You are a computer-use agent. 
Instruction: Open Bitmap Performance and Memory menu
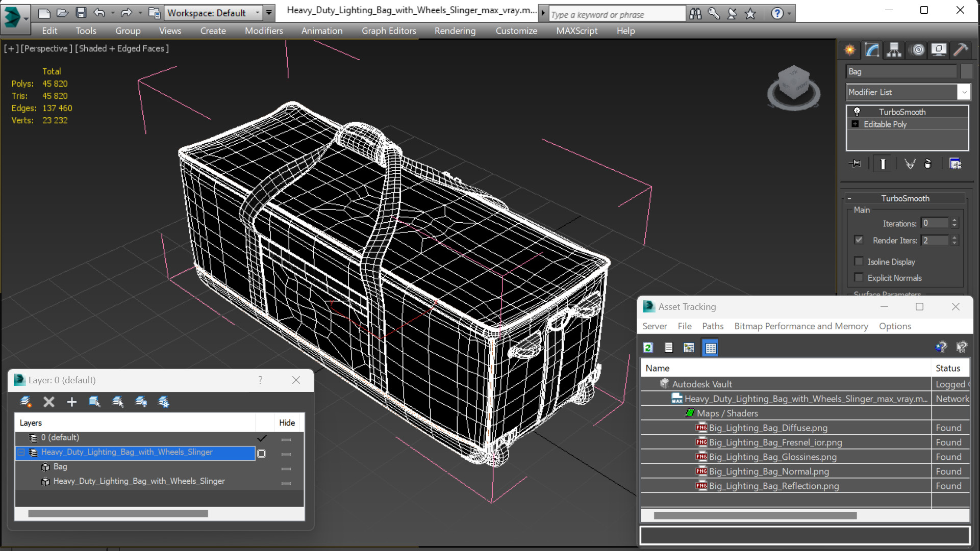[x=801, y=326]
